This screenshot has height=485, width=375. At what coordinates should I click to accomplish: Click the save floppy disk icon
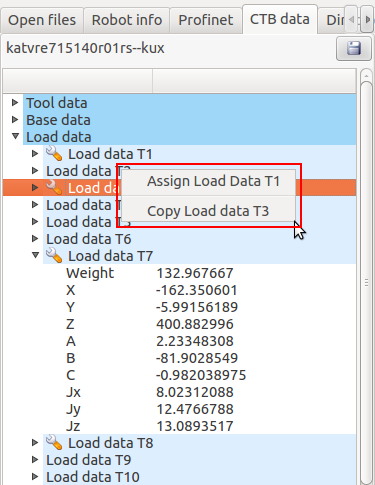point(354,48)
